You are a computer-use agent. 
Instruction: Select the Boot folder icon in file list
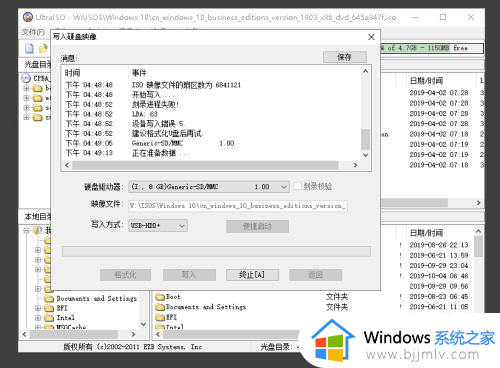point(160,297)
